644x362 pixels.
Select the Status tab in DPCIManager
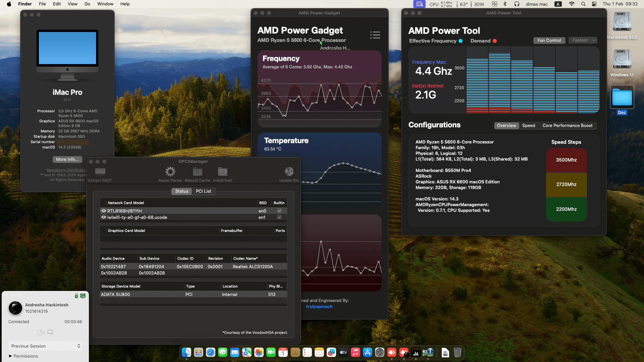coord(182,191)
